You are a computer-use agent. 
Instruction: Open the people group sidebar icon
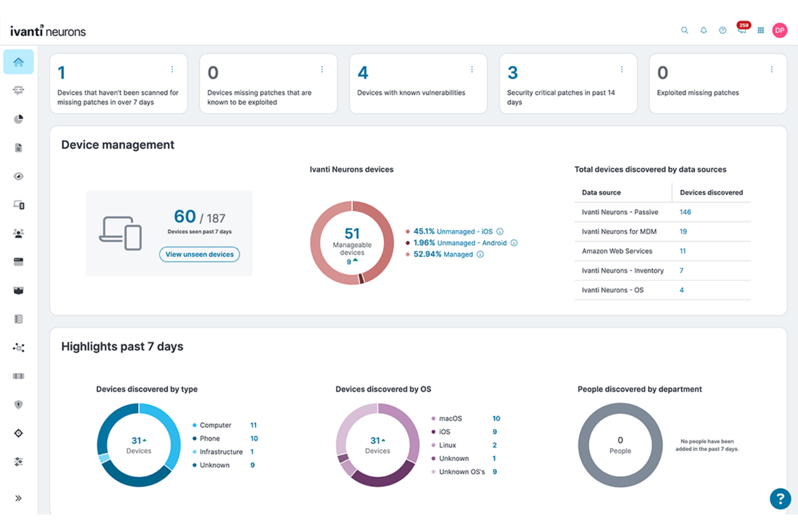pyautogui.click(x=18, y=233)
